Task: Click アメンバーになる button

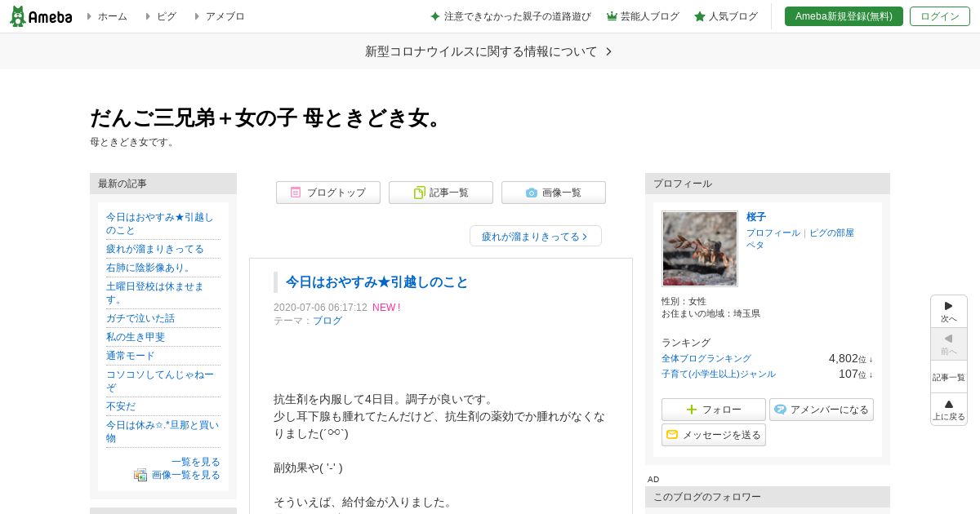Action: click(822, 410)
